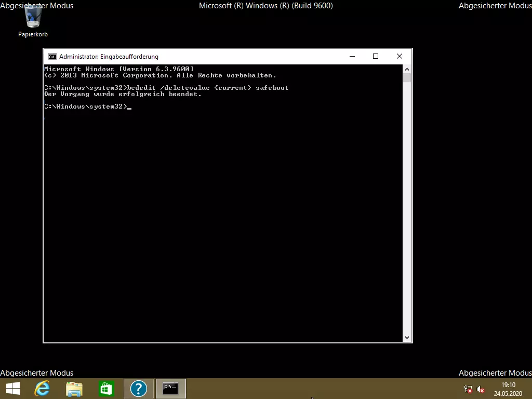Click the console scrollbar up arrow
Screen dimensions: 532x399
pos(407,69)
